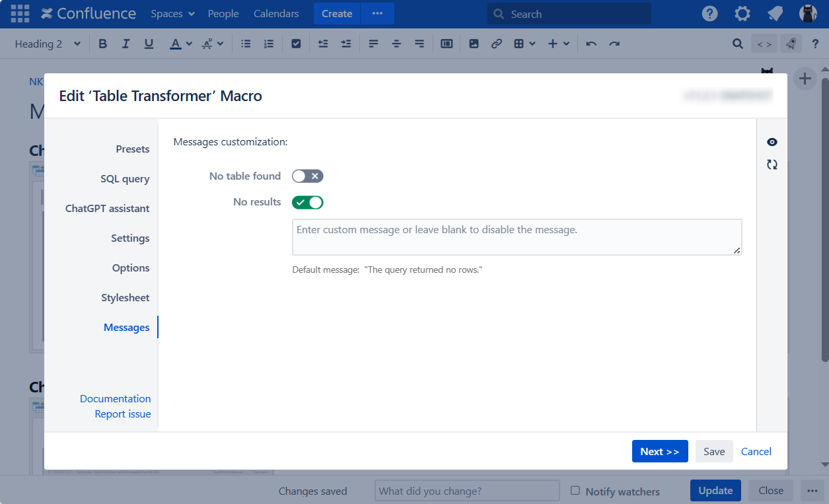Expand the insert table dropdown
The image size is (829, 504).
(x=524, y=44)
